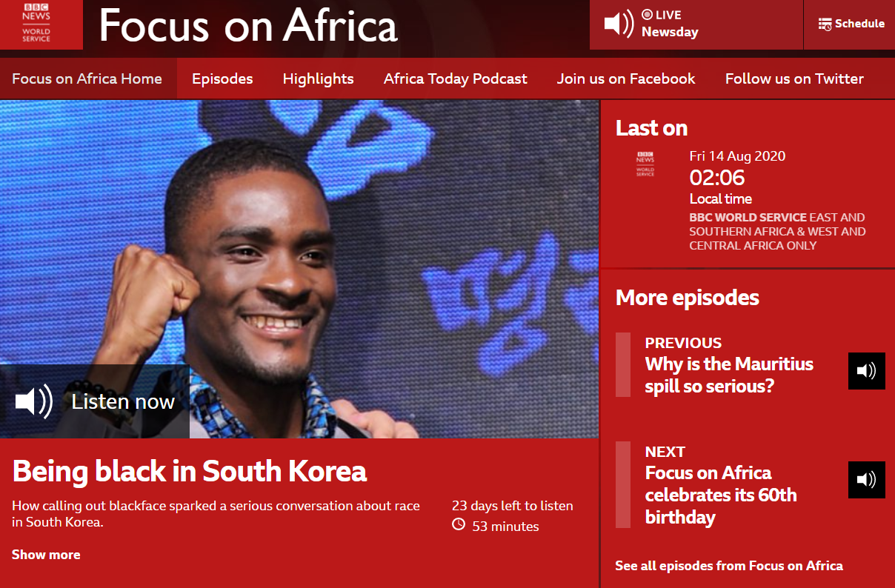Open the 60th birthday next episode
The image size is (895, 588).
[x=721, y=495]
